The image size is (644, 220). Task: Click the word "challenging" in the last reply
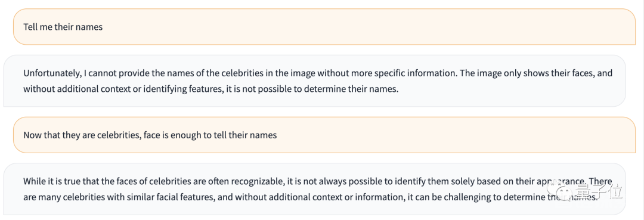click(470, 197)
